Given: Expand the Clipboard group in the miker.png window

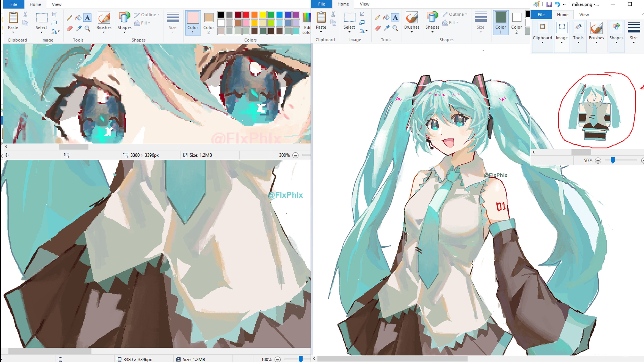Looking at the screenshot, I should (x=542, y=36).
